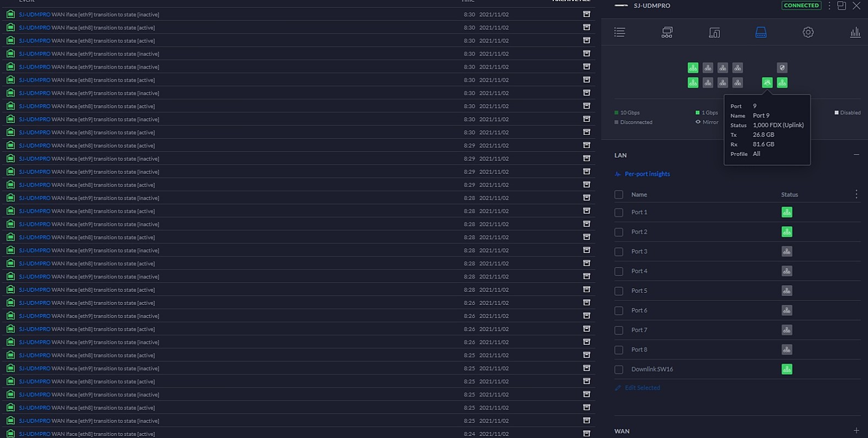Click the 1 Gbps legend entry

[707, 112]
